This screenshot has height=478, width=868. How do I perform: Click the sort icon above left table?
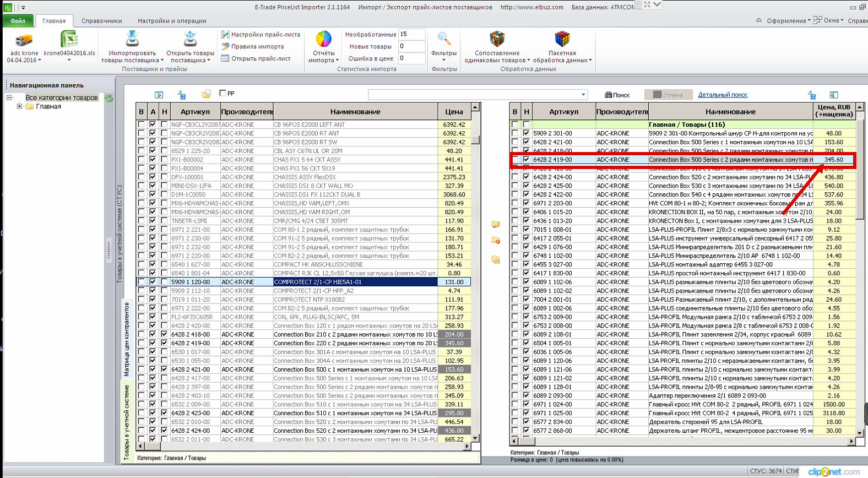click(x=182, y=95)
